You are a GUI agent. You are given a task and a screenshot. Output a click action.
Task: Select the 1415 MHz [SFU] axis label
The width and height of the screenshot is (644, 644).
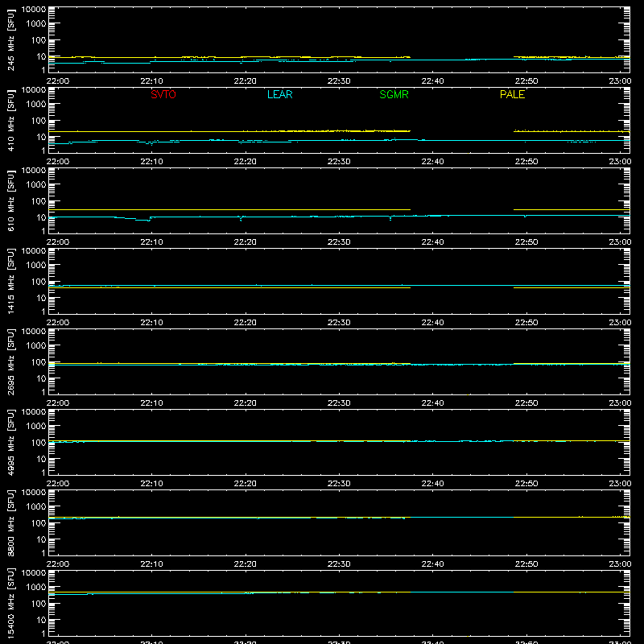(10, 281)
